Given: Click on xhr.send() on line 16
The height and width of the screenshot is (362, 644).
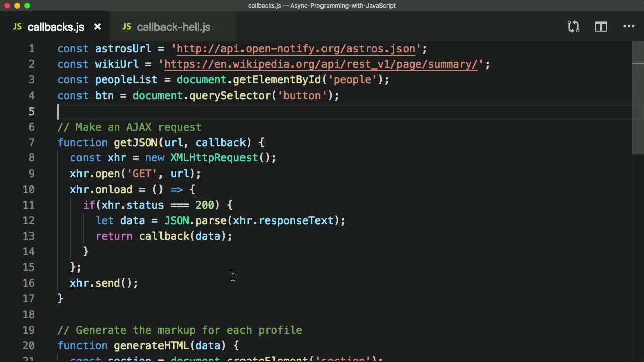Looking at the screenshot, I should pos(101,283).
